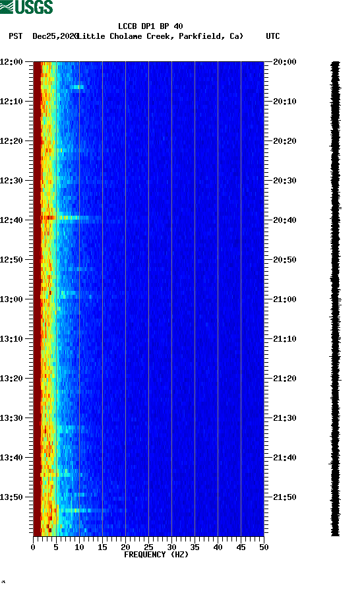The height and width of the screenshot is (589, 364).
Task: Click the 'PST' timezone label
Action: (15, 36)
